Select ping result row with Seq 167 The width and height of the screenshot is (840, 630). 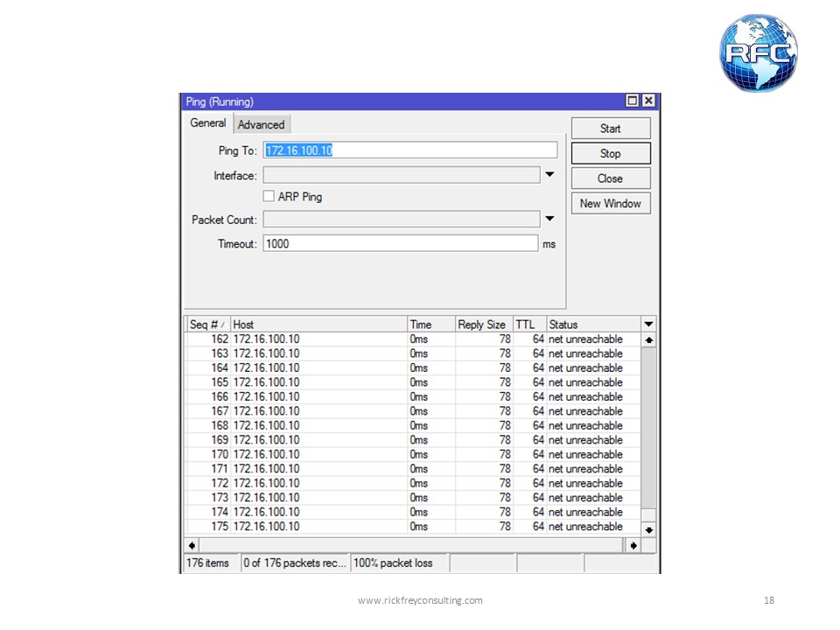coord(412,411)
